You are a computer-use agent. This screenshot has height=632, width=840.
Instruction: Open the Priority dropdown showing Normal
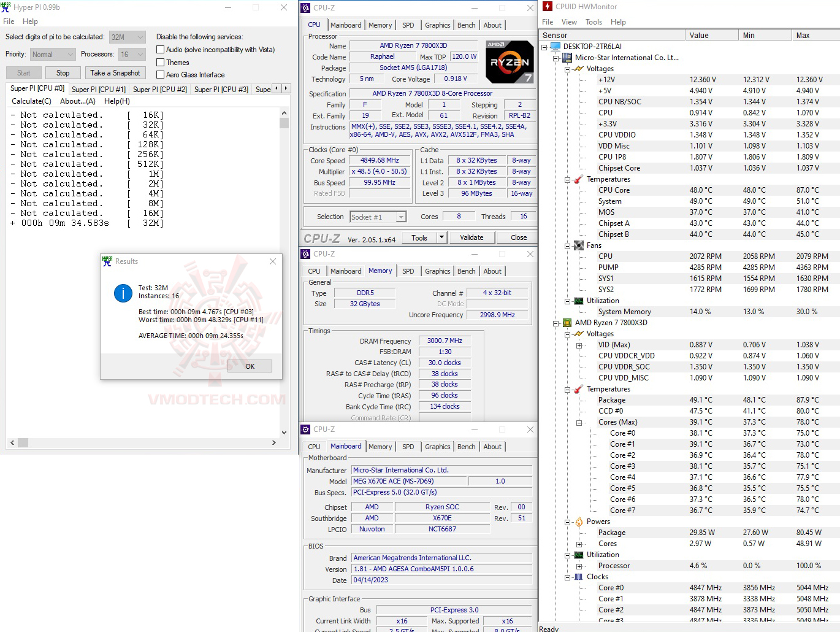(x=53, y=55)
